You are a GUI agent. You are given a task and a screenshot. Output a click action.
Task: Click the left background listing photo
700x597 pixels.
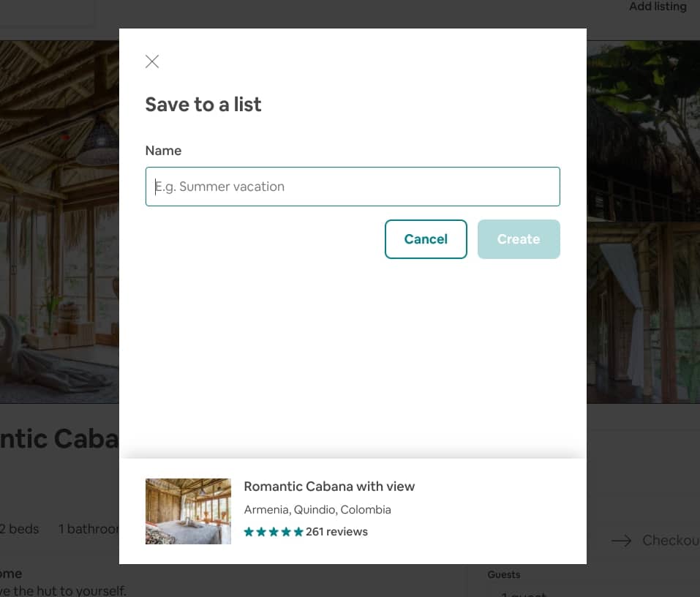(59, 219)
